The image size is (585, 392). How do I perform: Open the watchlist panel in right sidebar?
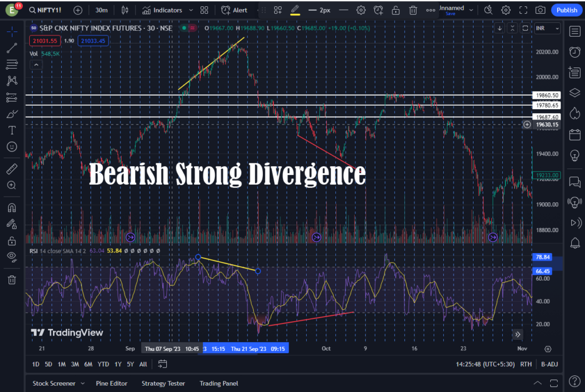[575, 31]
